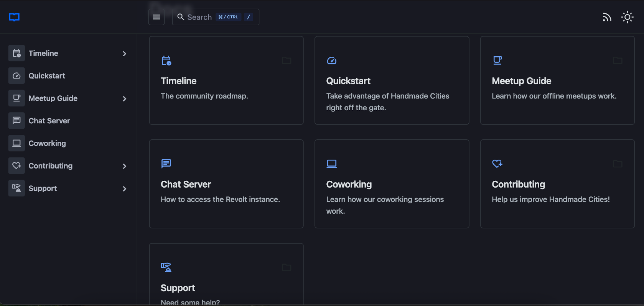Select Support in the sidebar navigation
This screenshot has width=644, height=306.
pos(43,188)
